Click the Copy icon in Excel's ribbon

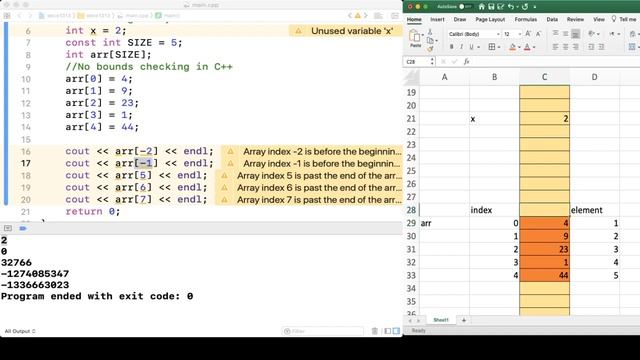coord(430,40)
